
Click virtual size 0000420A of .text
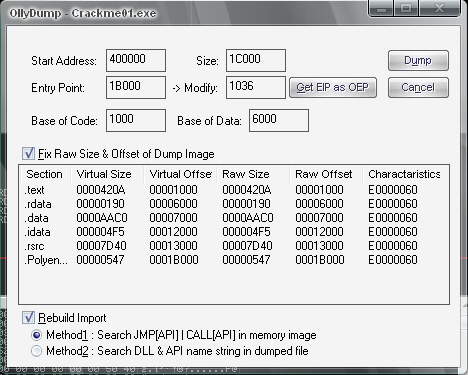pos(101,190)
